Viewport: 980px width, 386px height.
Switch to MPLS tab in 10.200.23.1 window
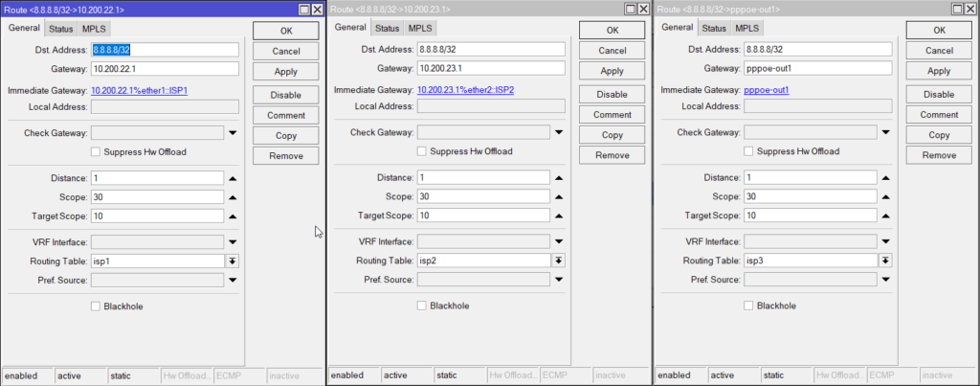click(421, 28)
